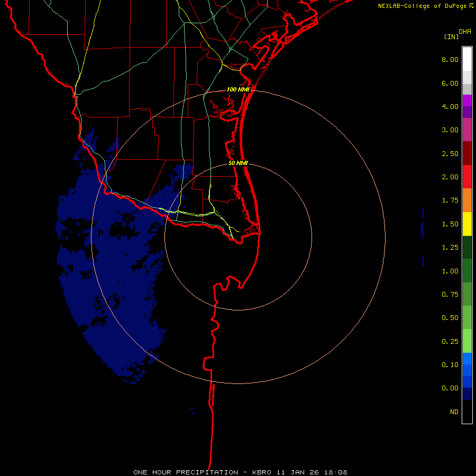
Task: Pick the dark purple legend swatch
Action: pyautogui.click(x=467, y=112)
